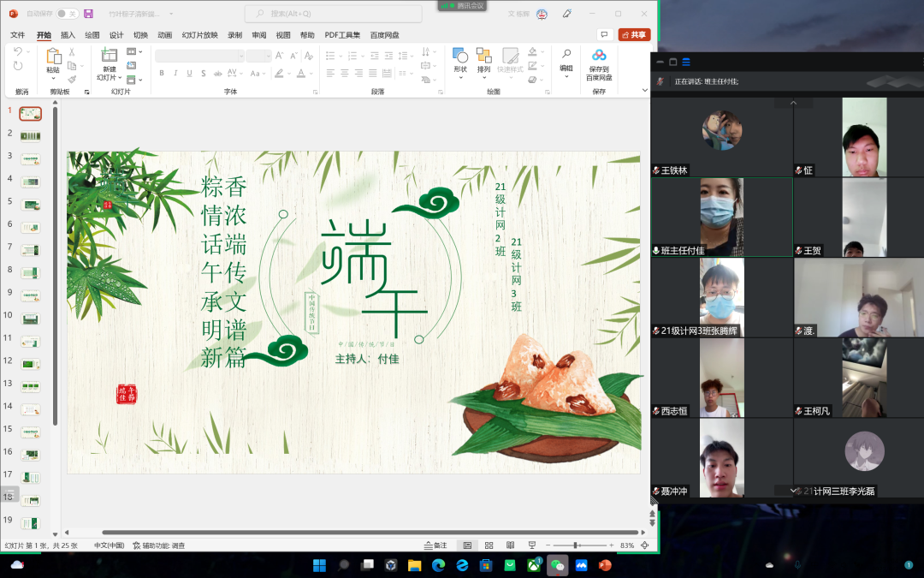Open the Insert (插入) tab

(x=68, y=35)
